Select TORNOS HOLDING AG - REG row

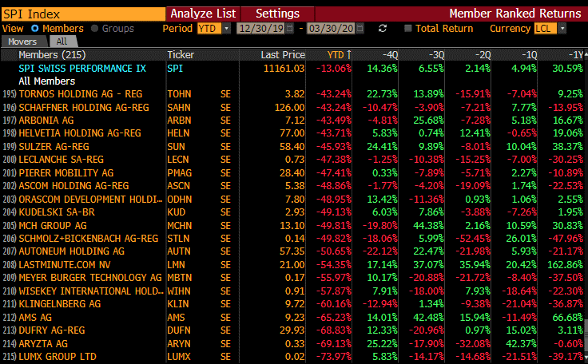click(x=292, y=93)
